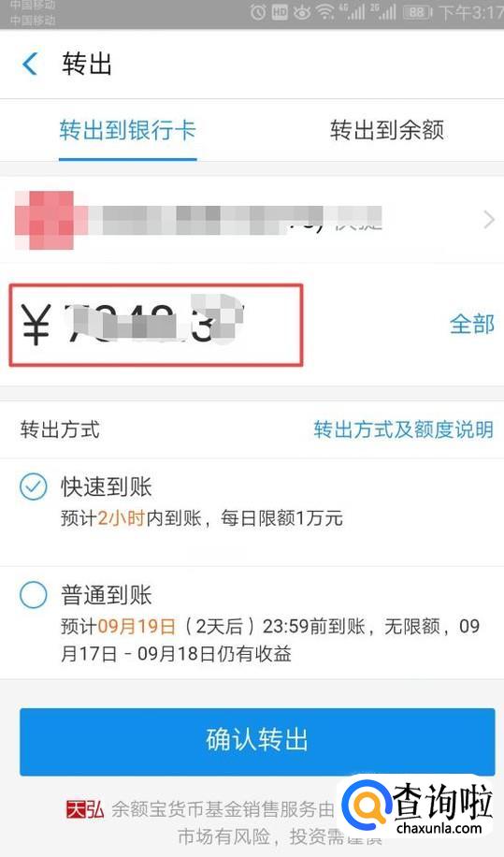Switch to 转出到余额 tab
The height and width of the screenshot is (857, 504).
[386, 131]
